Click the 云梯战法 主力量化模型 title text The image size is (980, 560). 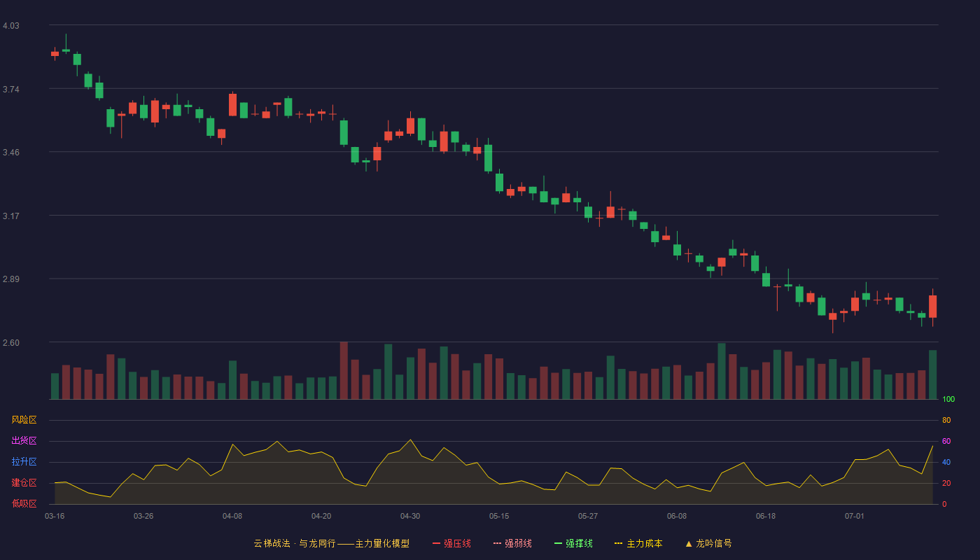tap(331, 543)
